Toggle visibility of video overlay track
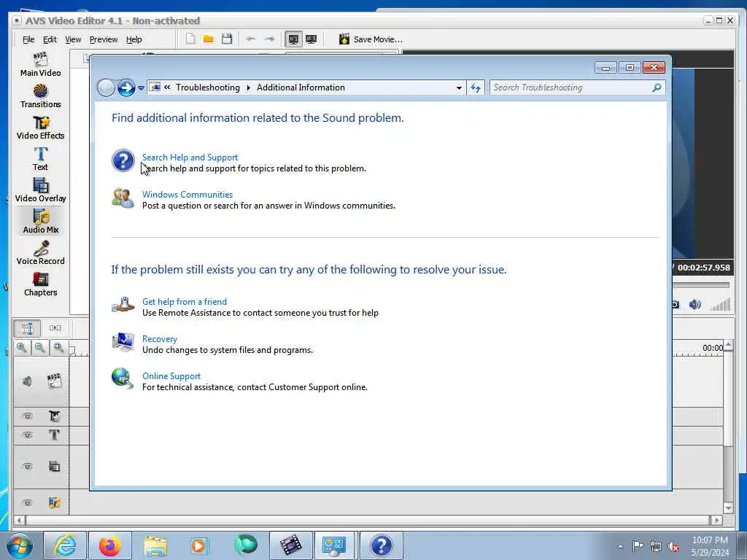The width and height of the screenshot is (747, 560). click(28, 467)
